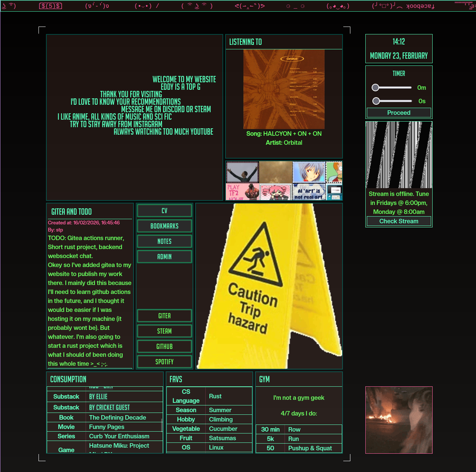This screenshot has width=476, height=472.
Task: Click the Created at timestamp line
Action: pyautogui.click(x=84, y=223)
